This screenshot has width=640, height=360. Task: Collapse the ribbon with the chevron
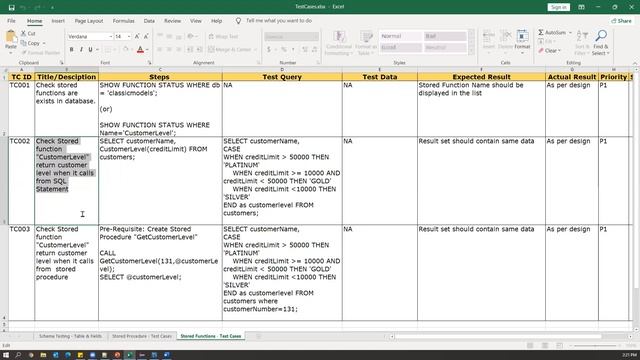635,63
